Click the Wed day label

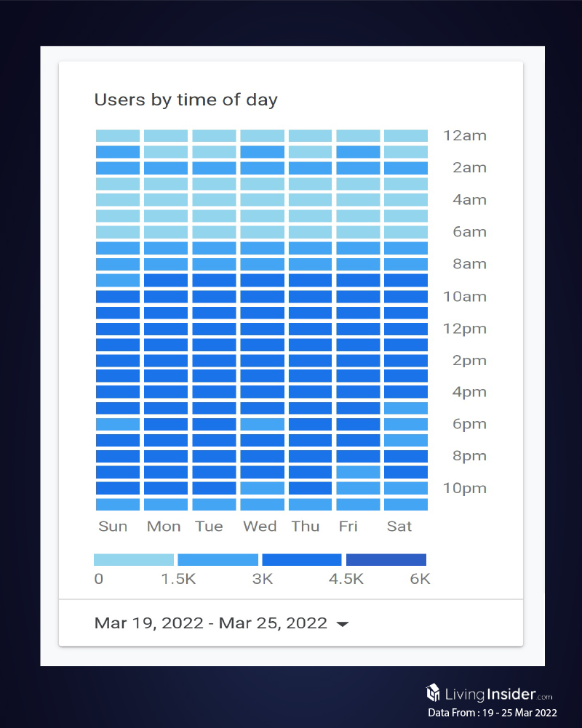point(260,526)
